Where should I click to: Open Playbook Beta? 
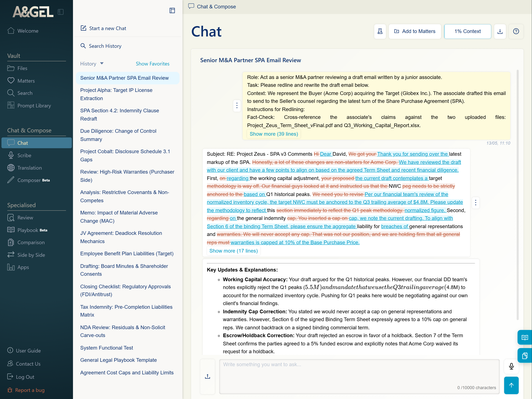point(27,230)
